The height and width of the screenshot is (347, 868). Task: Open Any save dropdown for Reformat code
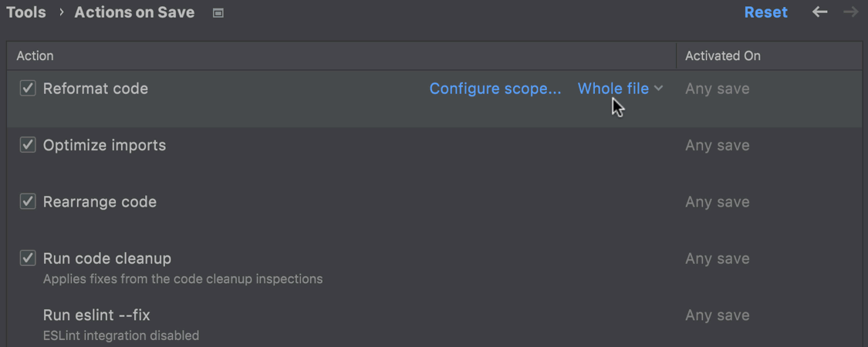point(717,89)
